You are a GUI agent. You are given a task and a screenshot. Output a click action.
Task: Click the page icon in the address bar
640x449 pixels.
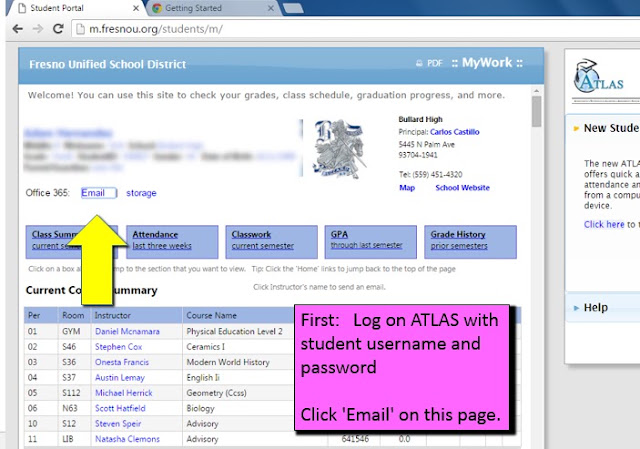81,29
